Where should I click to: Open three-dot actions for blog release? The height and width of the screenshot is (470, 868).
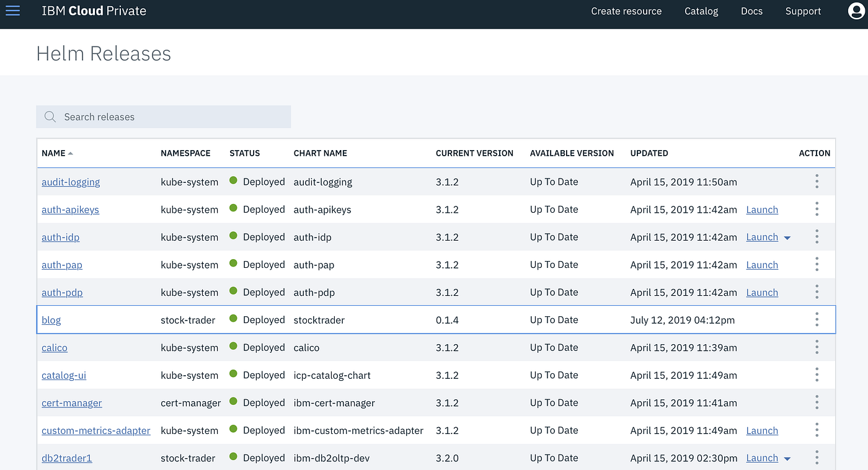click(817, 320)
